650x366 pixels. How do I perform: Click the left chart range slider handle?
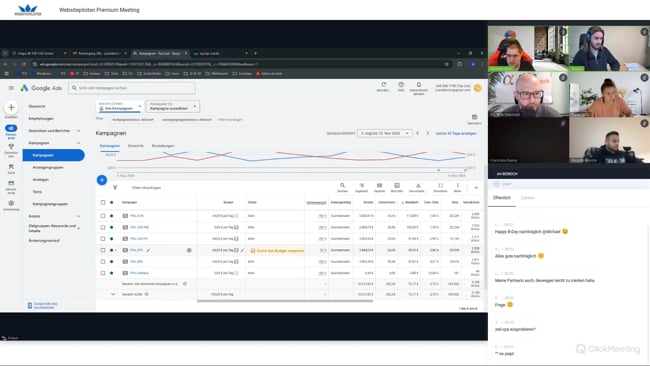[x=438, y=170]
